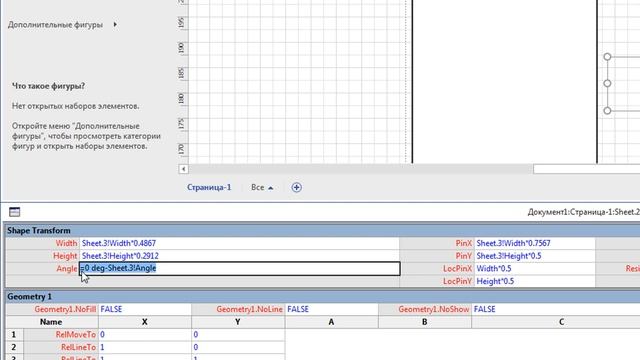Click the LocPinY row label
This screenshot has width=640, height=360.
[457, 281]
